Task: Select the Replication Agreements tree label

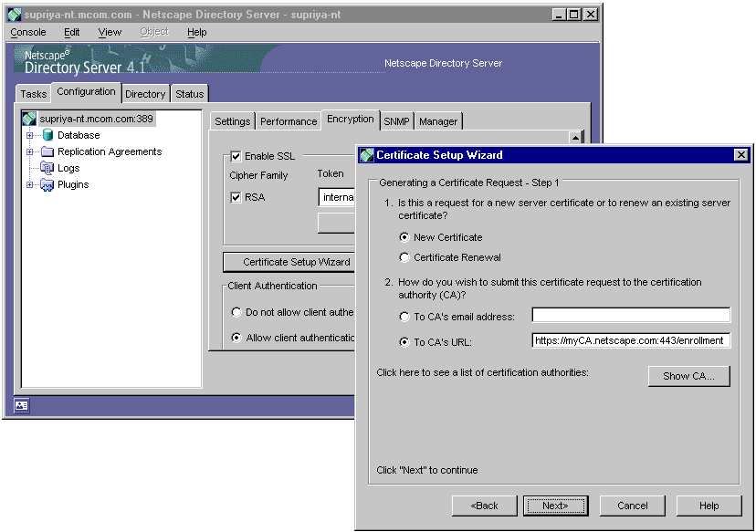Action: [x=110, y=151]
